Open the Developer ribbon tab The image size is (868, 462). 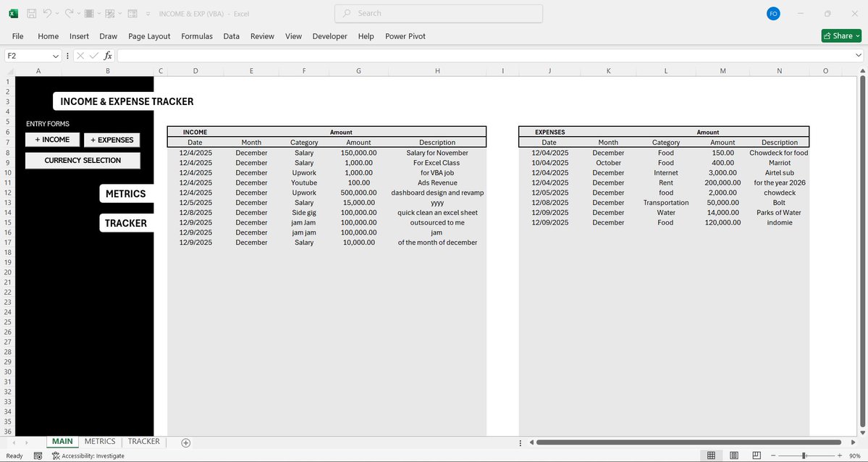pos(330,36)
